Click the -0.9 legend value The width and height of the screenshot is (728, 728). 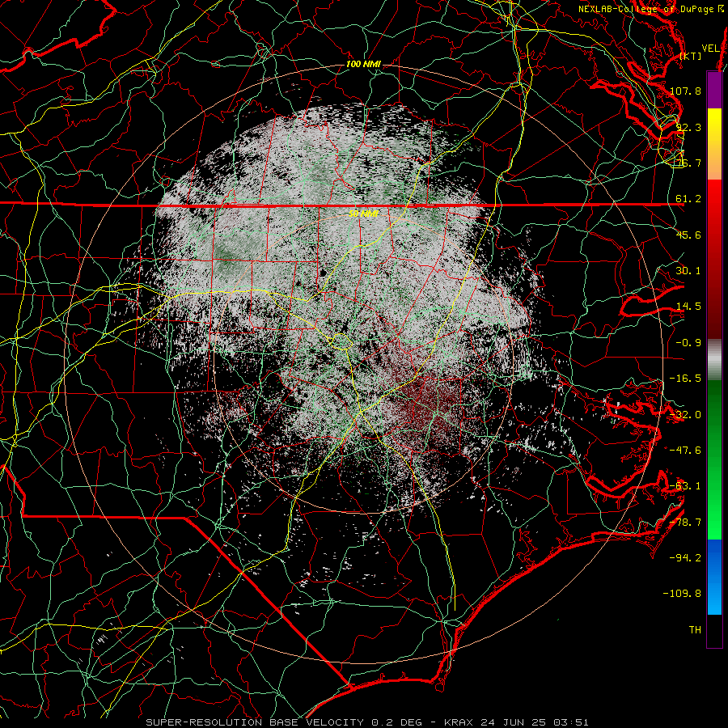click(x=688, y=343)
